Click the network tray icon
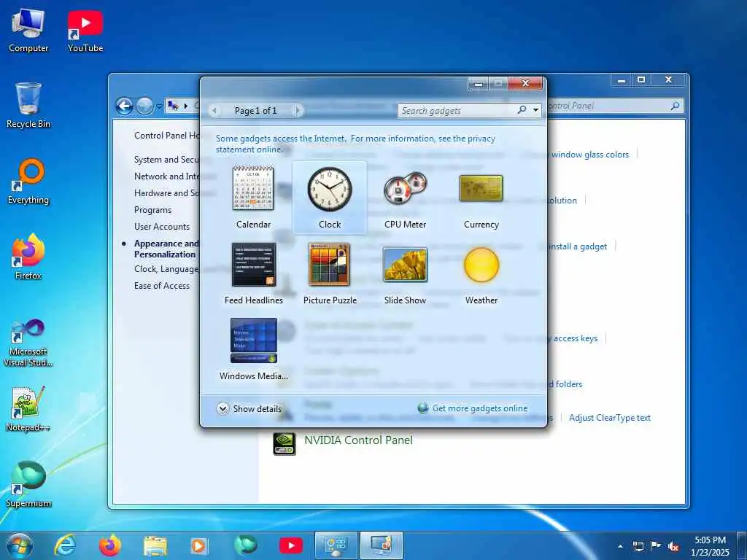747x560 pixels. tap(638, 547)
